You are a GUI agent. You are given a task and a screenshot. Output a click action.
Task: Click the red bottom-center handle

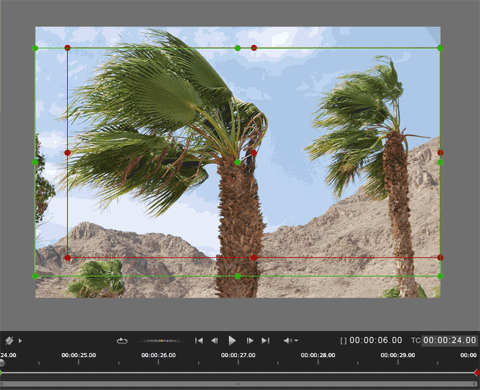pos(254,258)
